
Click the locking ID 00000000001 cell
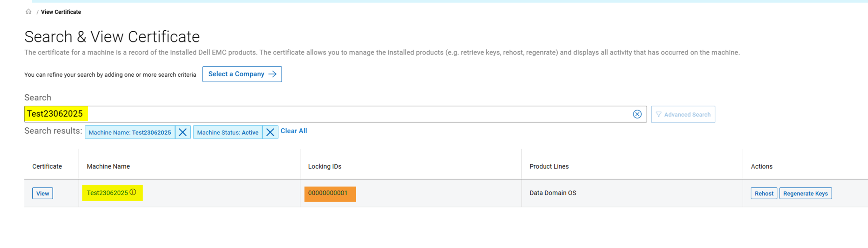tap(327, 193)
